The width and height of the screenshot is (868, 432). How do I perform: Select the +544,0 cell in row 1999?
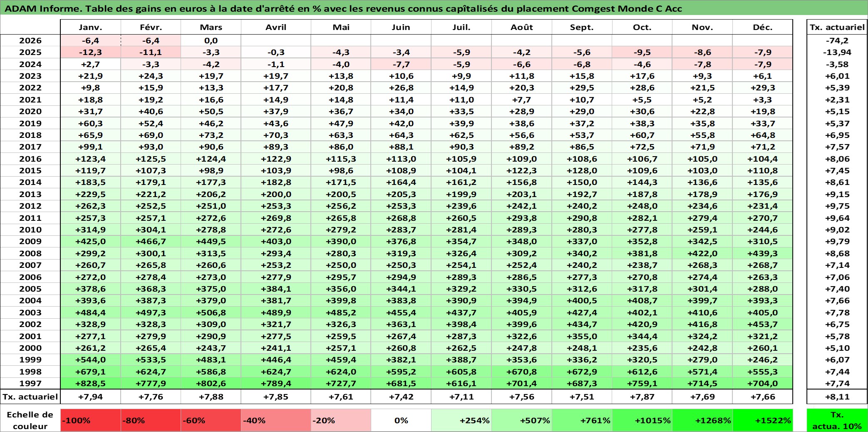point(90,360)
